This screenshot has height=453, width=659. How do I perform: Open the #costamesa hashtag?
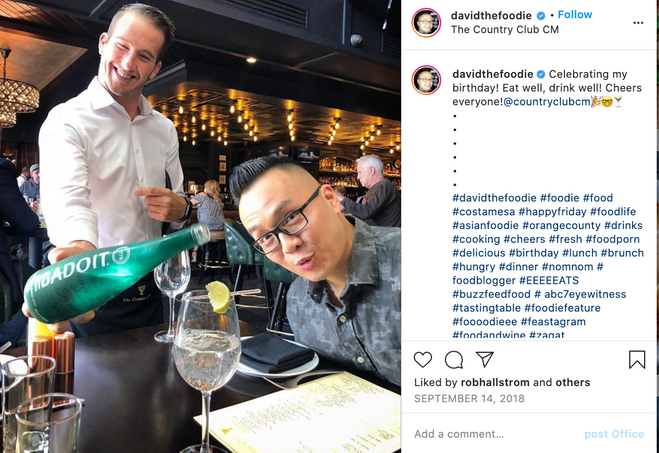tap(483, 212)
